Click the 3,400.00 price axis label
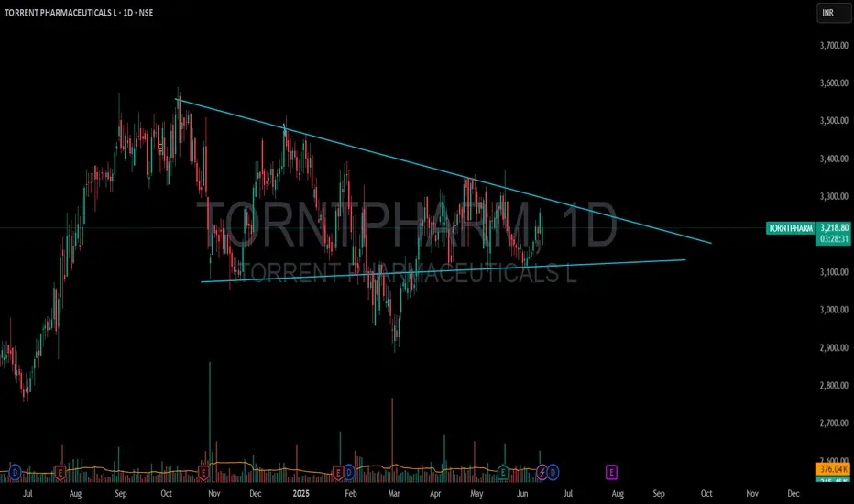This screenshot has width=854, height=504. click(x=834, y=159)
